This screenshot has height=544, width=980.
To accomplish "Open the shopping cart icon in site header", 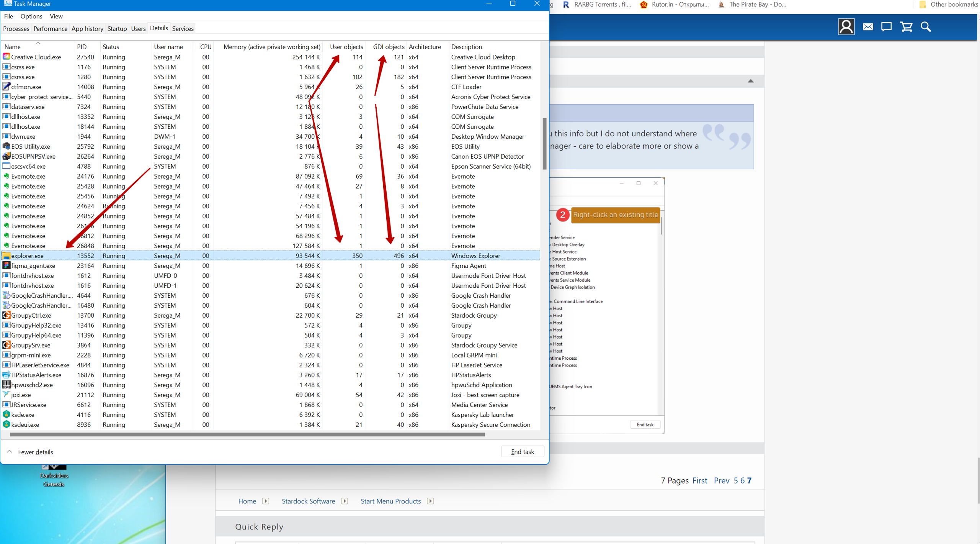I will pos(906,27).
